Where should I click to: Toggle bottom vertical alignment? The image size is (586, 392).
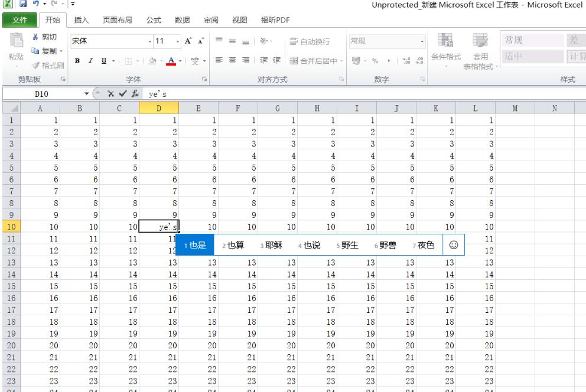pyautogui.click(x=246, y=41)
